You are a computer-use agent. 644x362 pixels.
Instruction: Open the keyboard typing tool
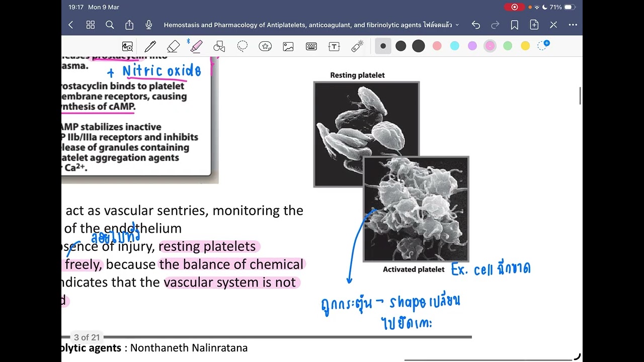311,46
